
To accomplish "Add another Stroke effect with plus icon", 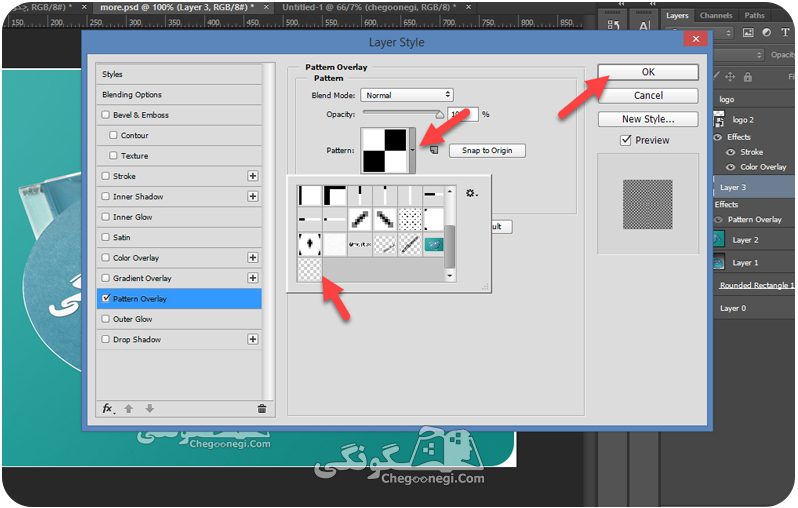I will [x=252, y=176].
